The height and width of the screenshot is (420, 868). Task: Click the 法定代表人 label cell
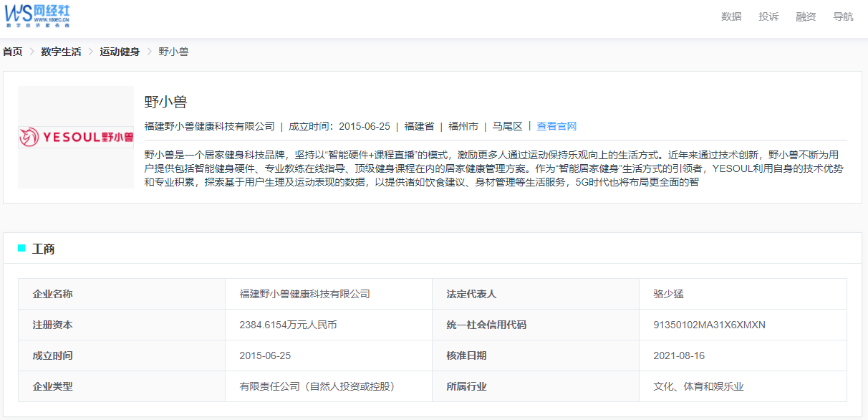536,294
